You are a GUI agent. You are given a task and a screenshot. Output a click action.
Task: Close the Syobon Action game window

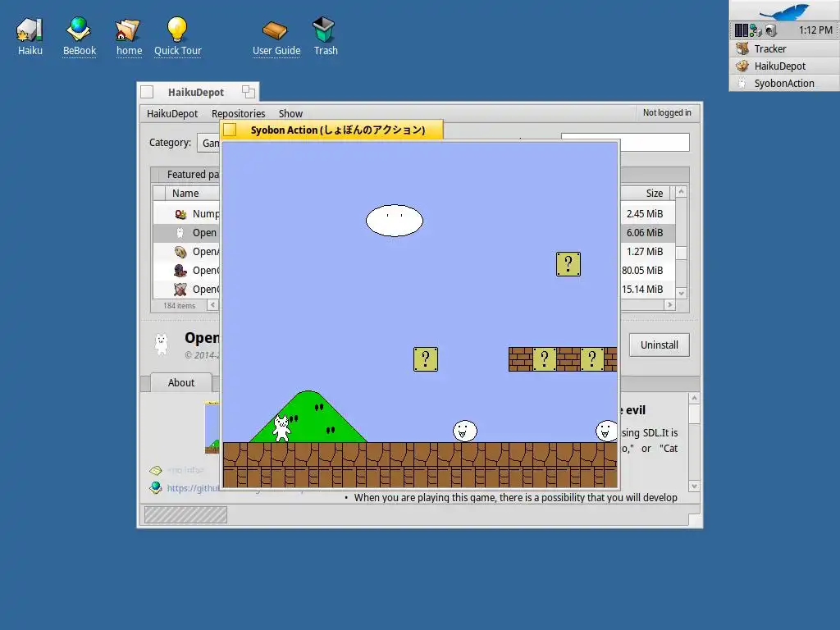[230, 130]
